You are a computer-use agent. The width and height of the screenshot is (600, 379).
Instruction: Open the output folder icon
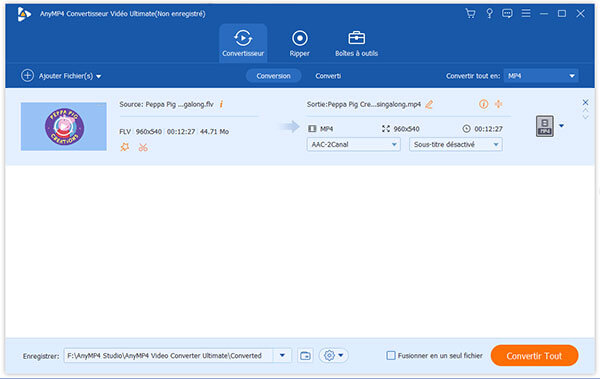click(x=305, y=356)
